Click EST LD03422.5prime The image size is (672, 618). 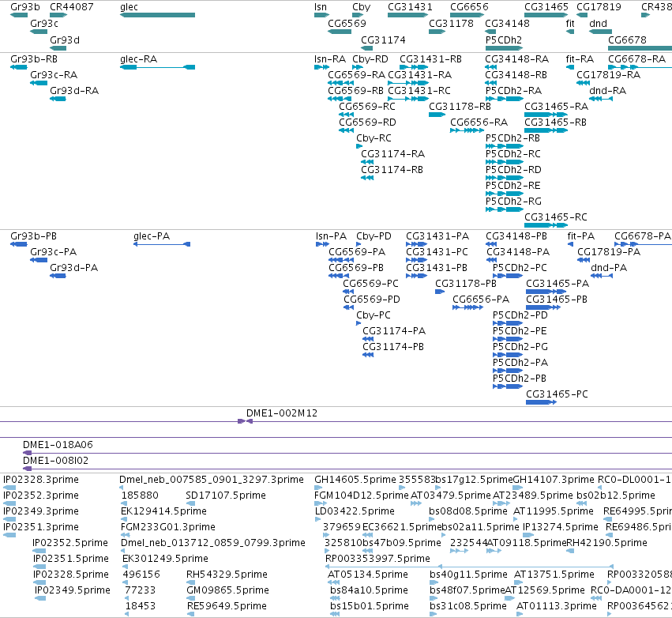(355, 511)
